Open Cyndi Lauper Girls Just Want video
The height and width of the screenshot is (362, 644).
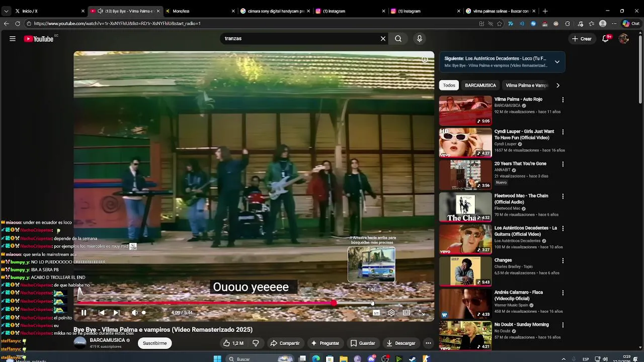pos(465,143)
